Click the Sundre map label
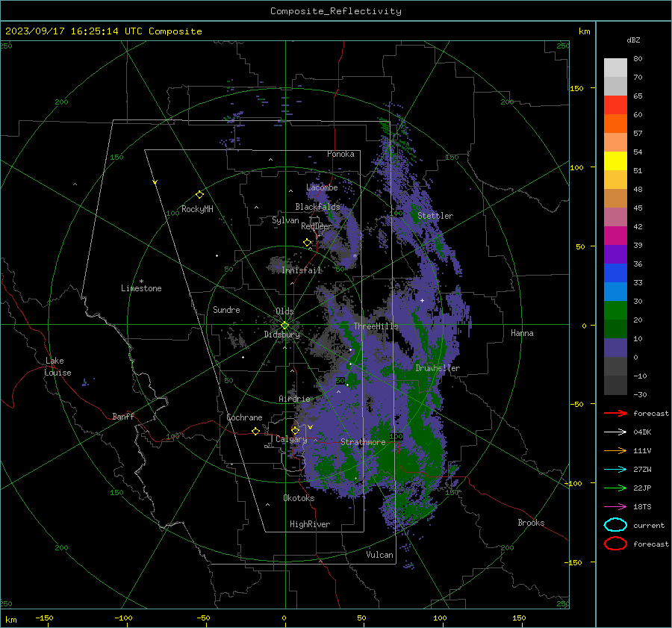The height and width of the screenshot is (628, 672). (226, 309)
